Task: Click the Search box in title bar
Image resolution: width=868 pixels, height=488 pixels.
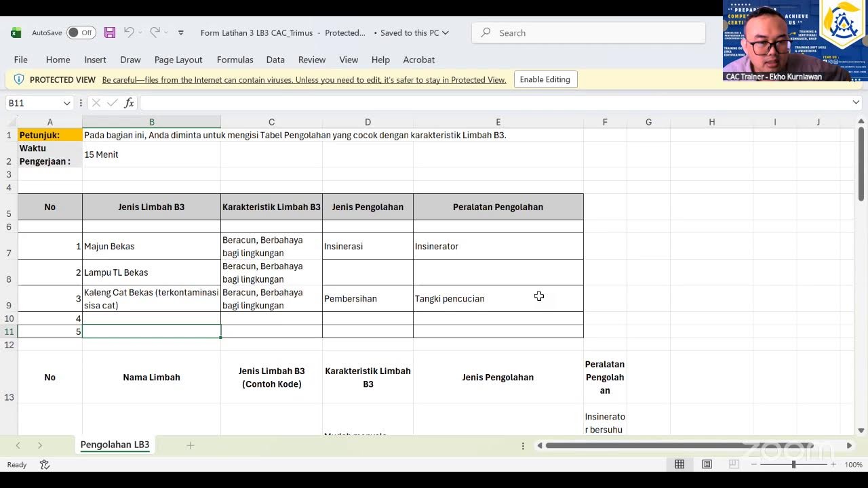Action: (589, 33)
